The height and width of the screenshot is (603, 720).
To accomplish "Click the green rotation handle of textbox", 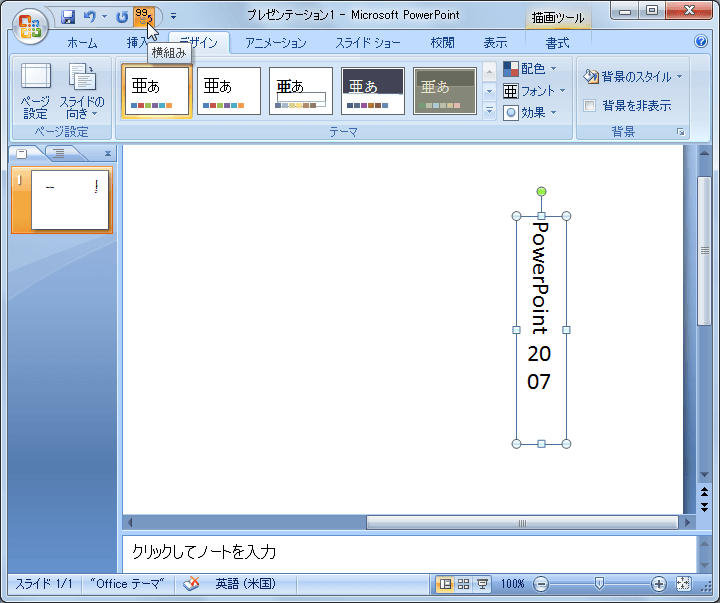I will (541, 191).
